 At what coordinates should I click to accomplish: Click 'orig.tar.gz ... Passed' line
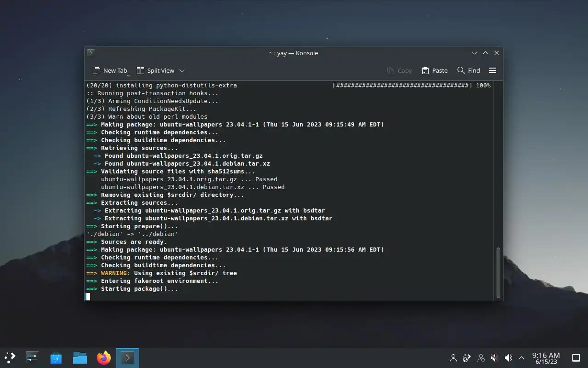click(189, 179)
